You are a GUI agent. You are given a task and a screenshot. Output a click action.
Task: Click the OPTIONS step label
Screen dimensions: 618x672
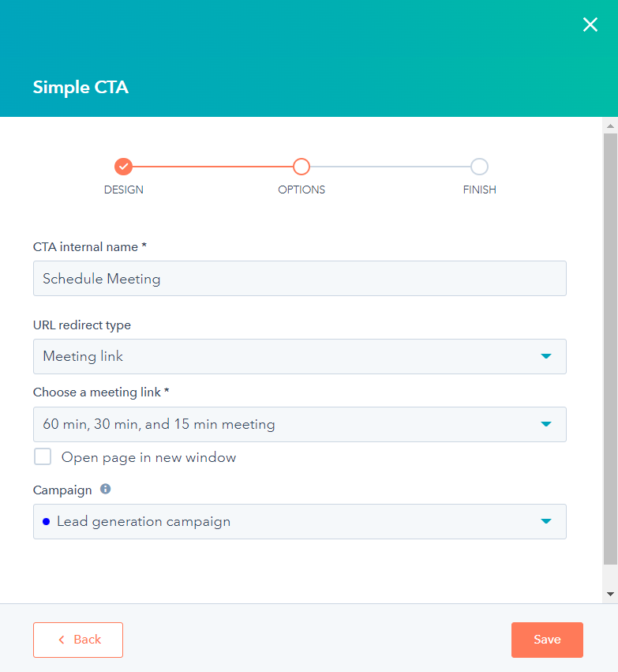click(x=301, y=190)
